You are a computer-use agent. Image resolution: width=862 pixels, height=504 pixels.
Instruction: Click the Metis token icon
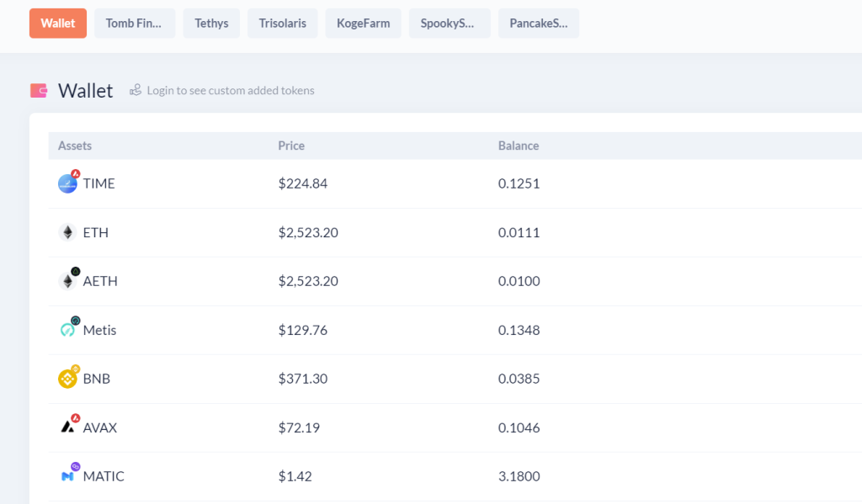(x=69, y=328)
